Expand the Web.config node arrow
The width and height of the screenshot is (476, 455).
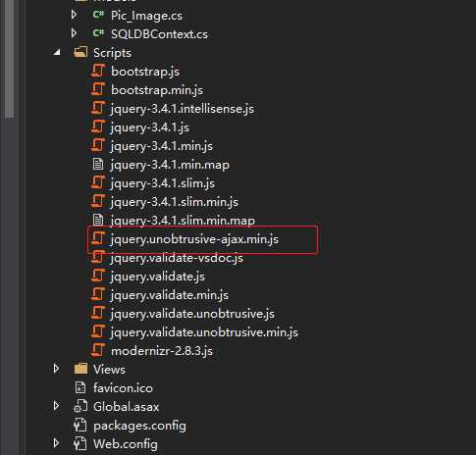point(56,443)
